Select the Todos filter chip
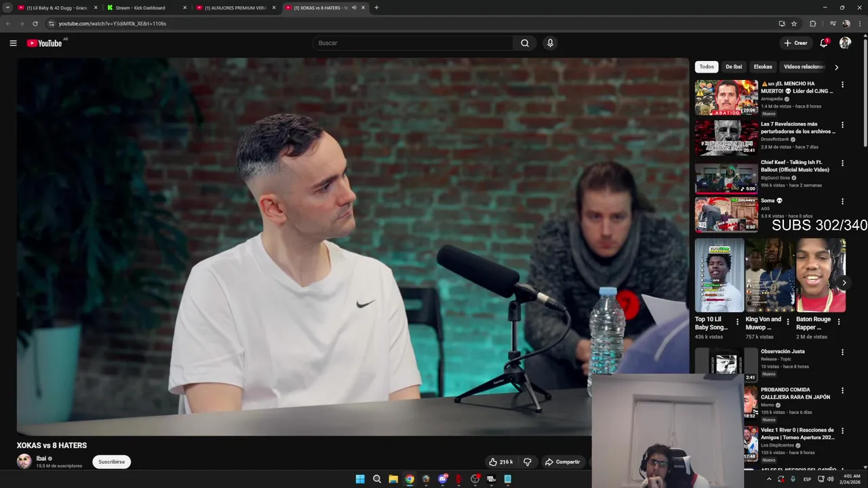This screenshot has height=488, width=868. (x=707, y=67)
